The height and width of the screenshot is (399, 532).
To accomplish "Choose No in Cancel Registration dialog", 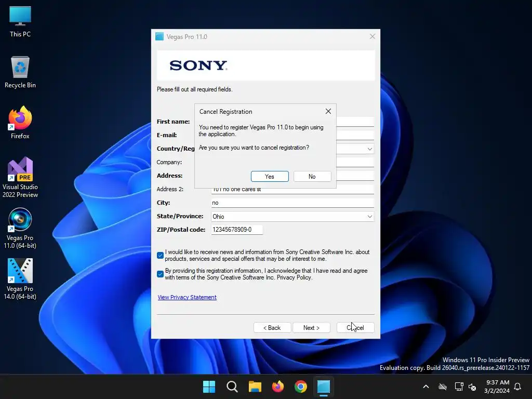I will coord(312,177).
